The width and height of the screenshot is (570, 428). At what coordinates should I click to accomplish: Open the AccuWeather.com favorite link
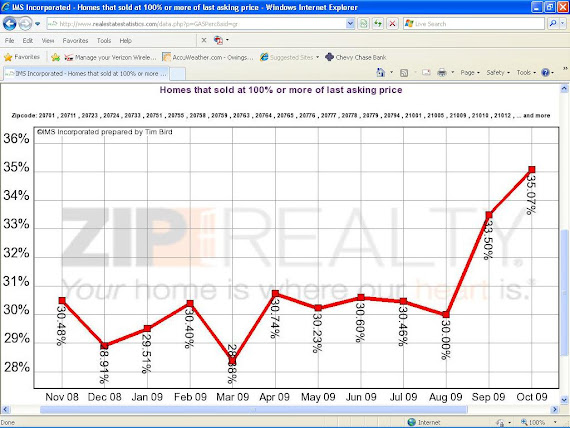[208, 57]
